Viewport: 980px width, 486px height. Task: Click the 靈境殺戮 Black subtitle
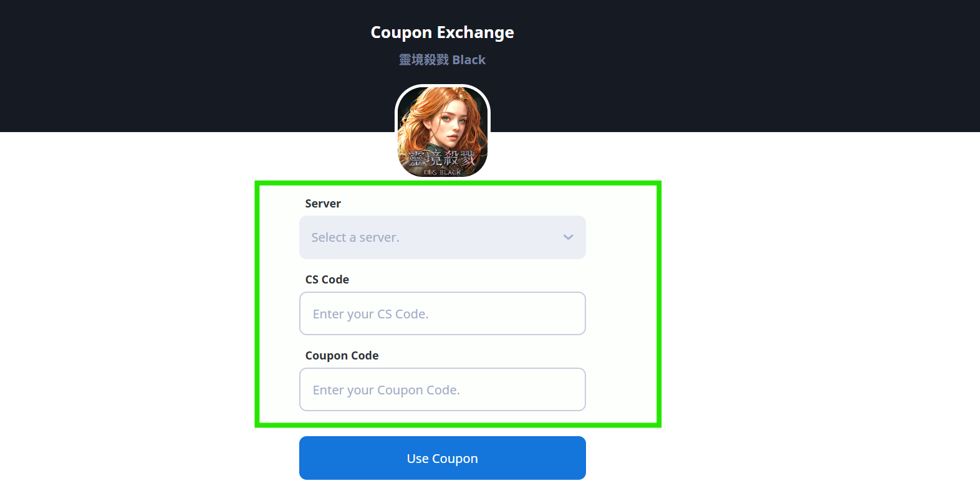click(x=442, y=60)
